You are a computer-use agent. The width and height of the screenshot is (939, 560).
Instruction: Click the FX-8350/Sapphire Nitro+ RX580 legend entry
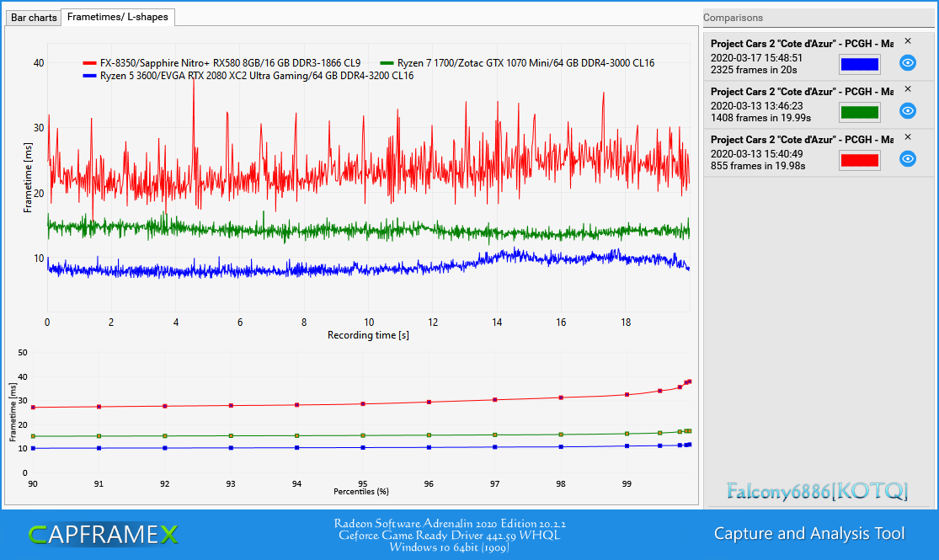221,63
